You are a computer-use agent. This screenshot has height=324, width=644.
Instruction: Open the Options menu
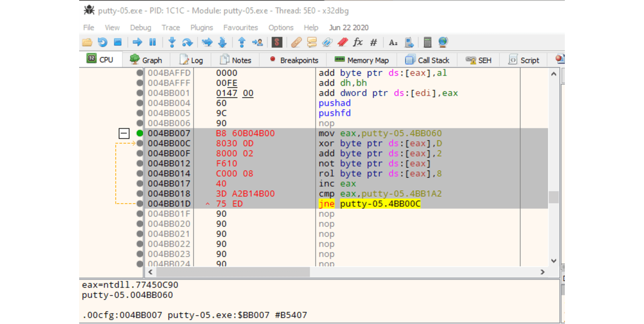281,28
